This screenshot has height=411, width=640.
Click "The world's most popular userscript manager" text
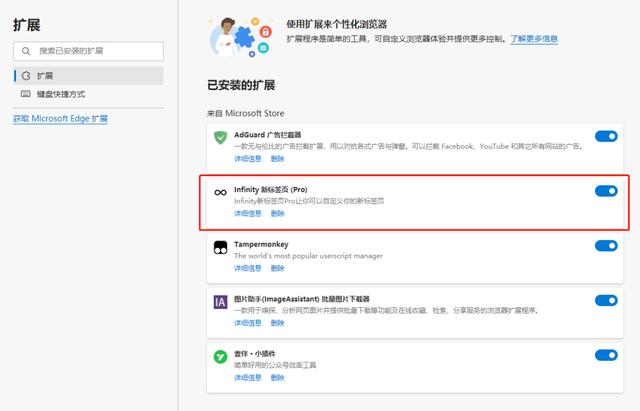(308, 255)
